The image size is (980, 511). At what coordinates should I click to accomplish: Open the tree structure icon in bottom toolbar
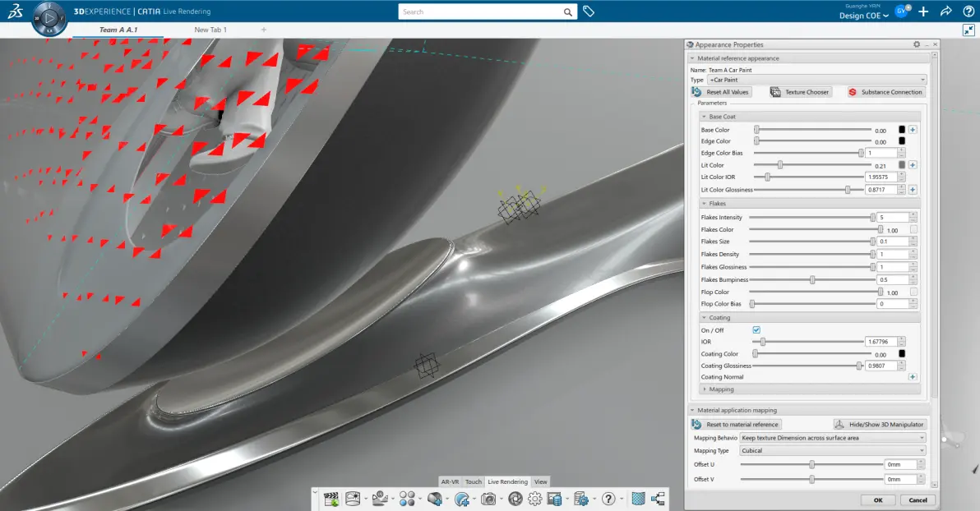tap(658, 499)
